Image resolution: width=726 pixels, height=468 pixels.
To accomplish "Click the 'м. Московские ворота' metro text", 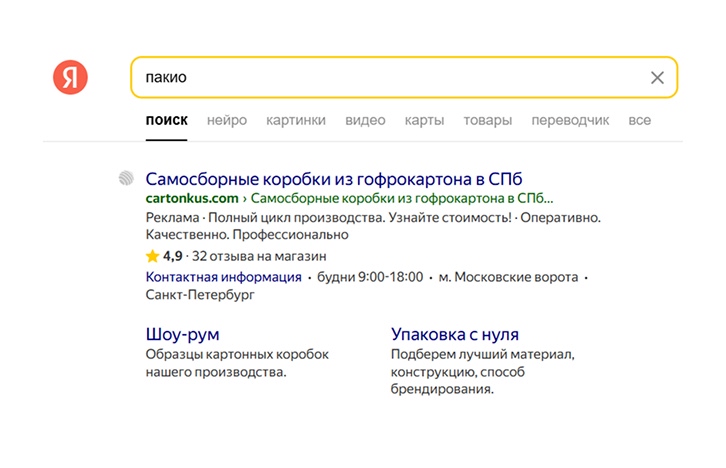I will pyautogui.click(x=508, y=277).
